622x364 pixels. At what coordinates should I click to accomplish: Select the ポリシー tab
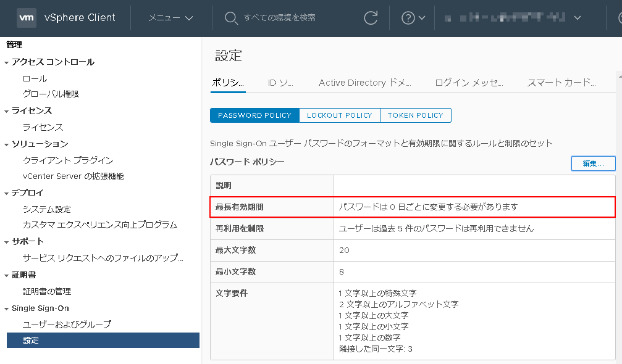click(228, 83)
